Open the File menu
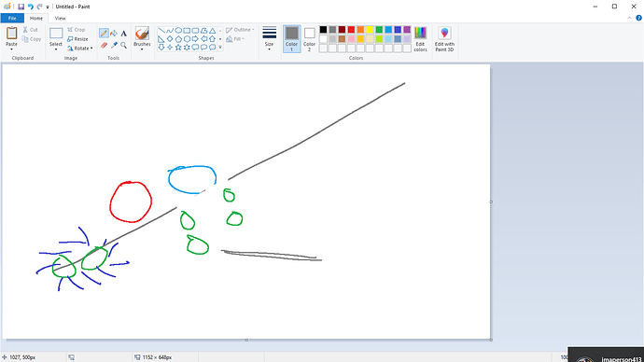The image size is (644, 362). point(12,18)
